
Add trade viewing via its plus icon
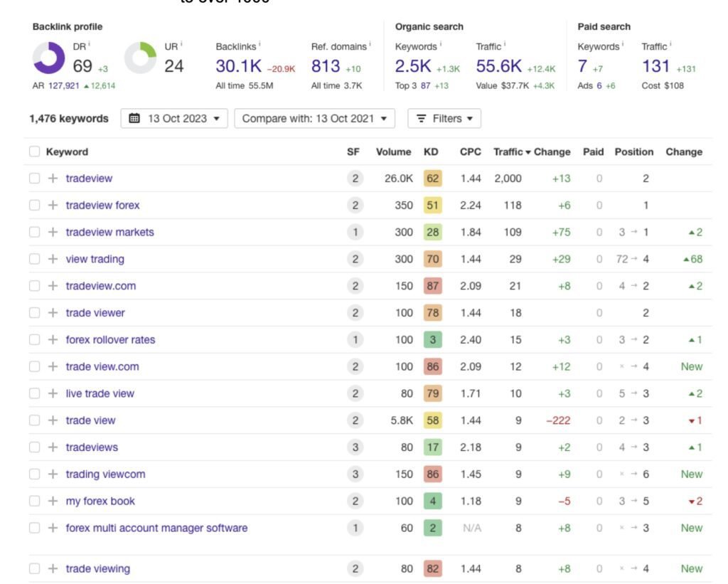click(x=53, y=569)
